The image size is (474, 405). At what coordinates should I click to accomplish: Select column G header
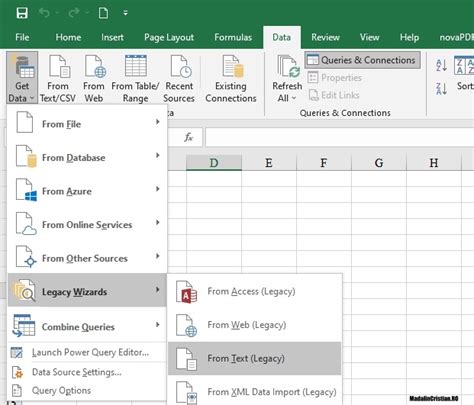click(x=379, y=163)
